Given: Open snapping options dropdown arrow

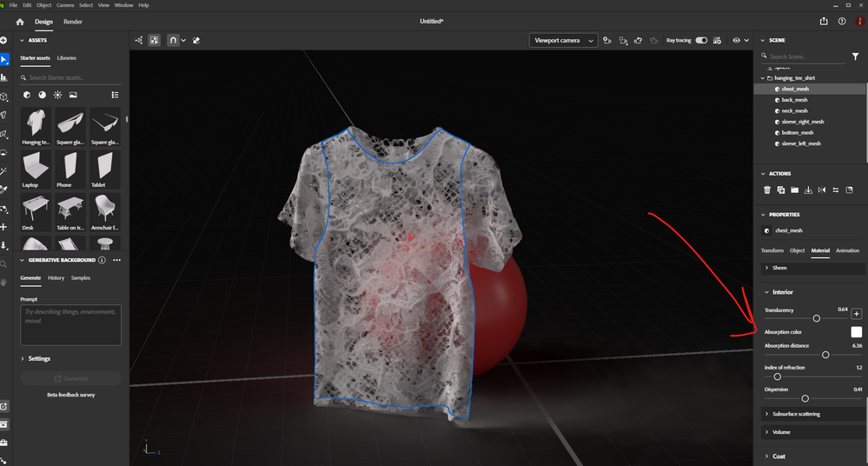Looking at the screenshot, I should coord(183,41).
